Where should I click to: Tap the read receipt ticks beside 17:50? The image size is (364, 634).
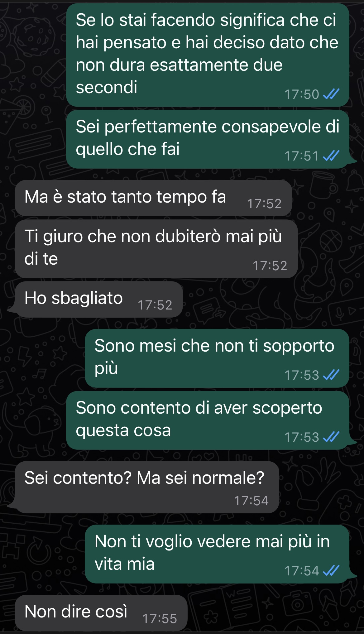tap(331, 94)
